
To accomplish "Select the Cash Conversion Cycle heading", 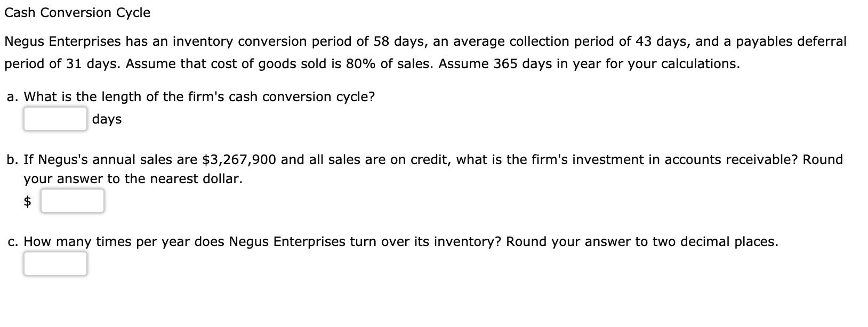I will click(77, 12).
